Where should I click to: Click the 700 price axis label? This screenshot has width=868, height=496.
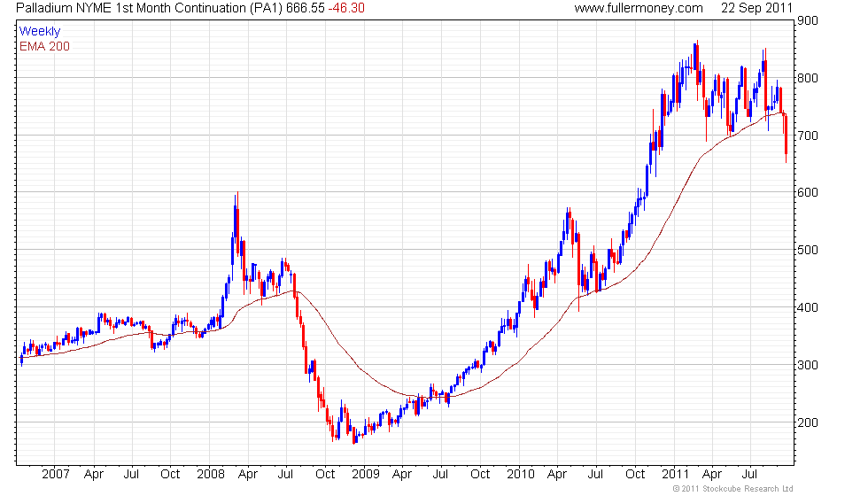point(808,136)
